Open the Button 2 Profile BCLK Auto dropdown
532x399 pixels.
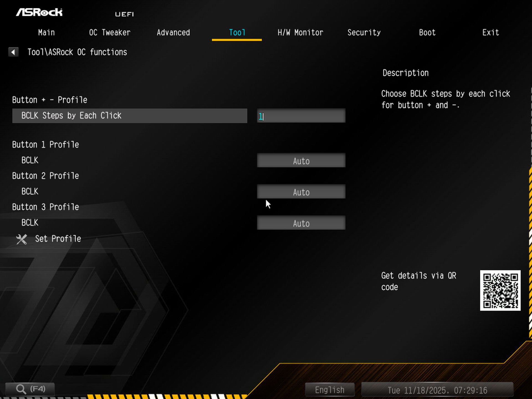[301, 192]
